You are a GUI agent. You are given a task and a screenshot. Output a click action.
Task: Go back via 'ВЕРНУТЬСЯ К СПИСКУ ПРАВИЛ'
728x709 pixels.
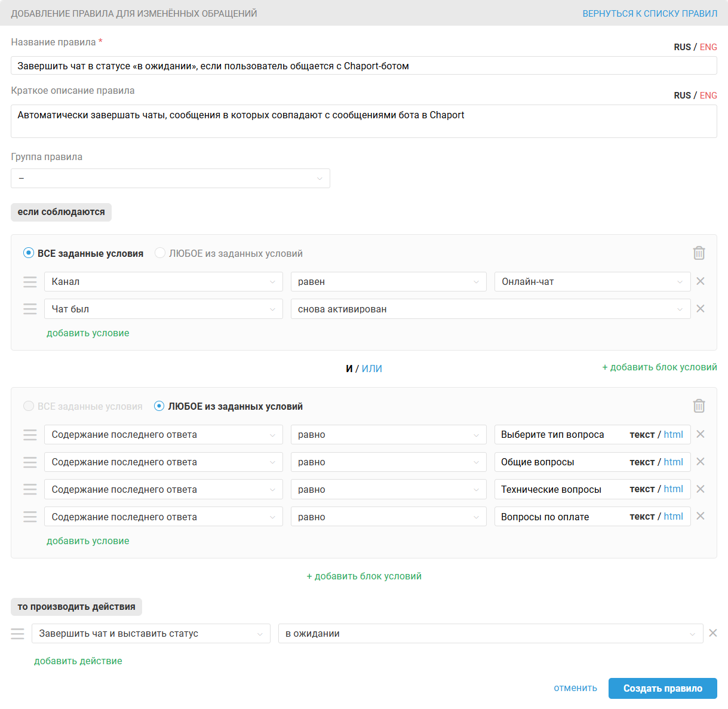[x=650, y=13]
